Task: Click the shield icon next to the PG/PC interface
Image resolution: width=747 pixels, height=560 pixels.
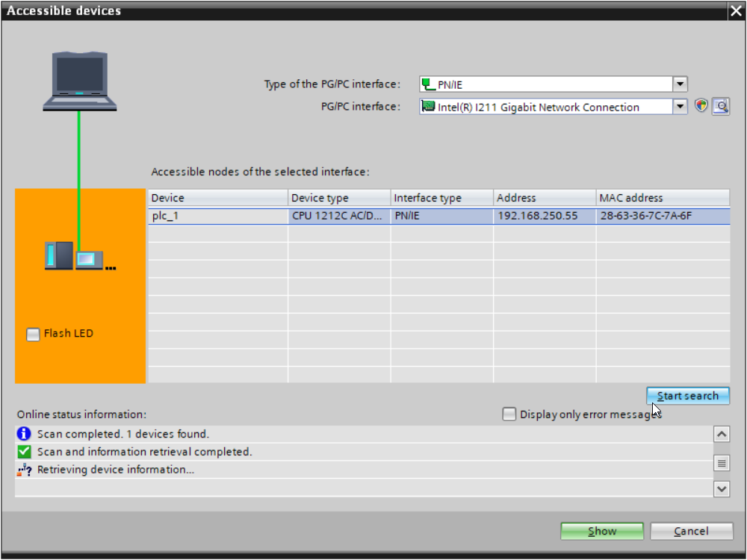Action: click(701, 106)
